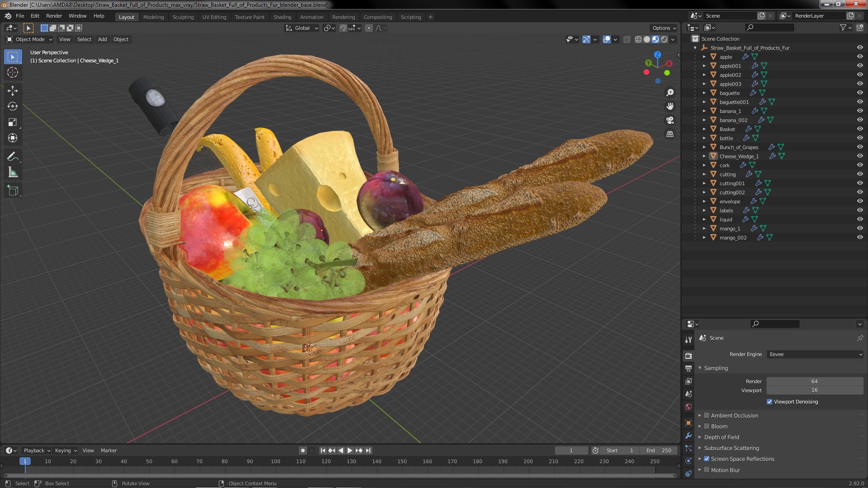Enable Ambient Occlusion checkbox
The image size is (868, 488).
click(707, 415)
